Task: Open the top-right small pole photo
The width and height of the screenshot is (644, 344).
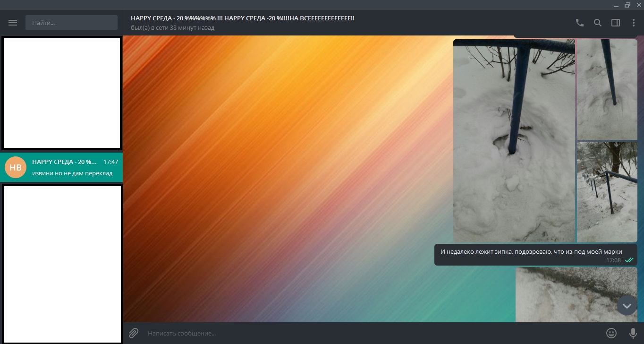Action: 607,89
